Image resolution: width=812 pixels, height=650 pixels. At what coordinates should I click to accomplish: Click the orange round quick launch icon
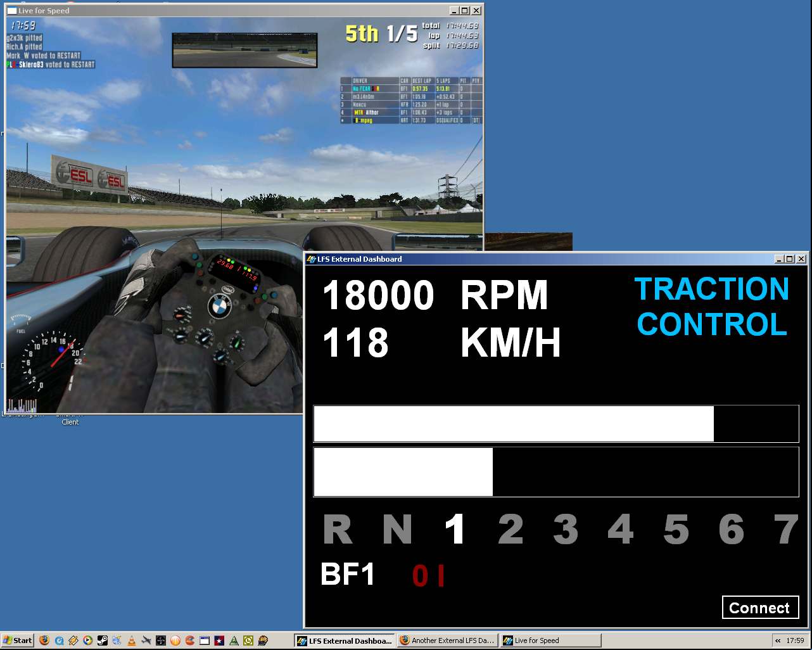point(175,640)
